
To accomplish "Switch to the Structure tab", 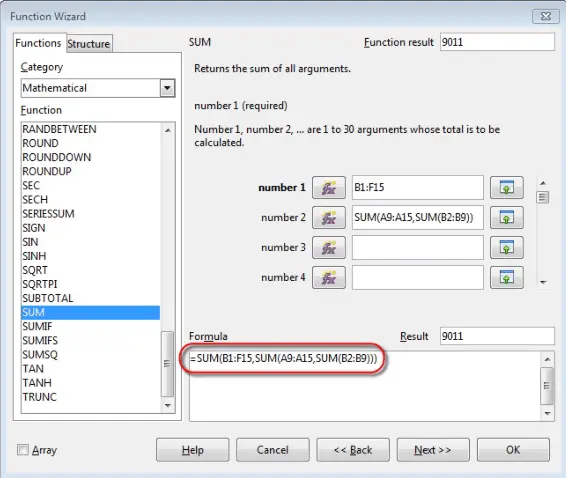I will 89,44.
